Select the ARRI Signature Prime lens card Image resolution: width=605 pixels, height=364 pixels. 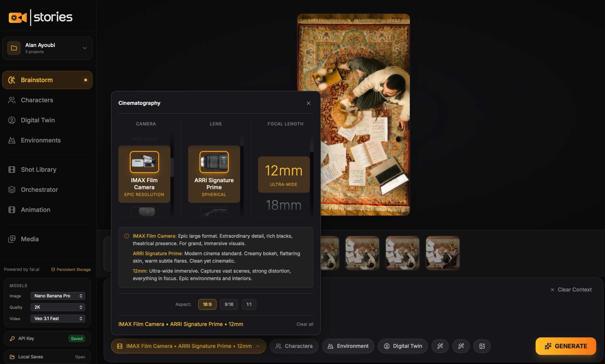click(214, 174)
